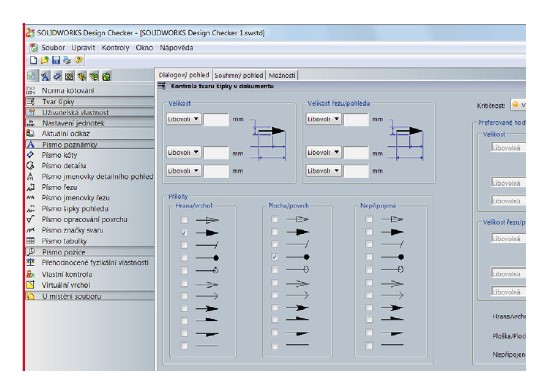Select Písmo značky svaru in the list
The image size is (552, 385).
pos(72,230)
